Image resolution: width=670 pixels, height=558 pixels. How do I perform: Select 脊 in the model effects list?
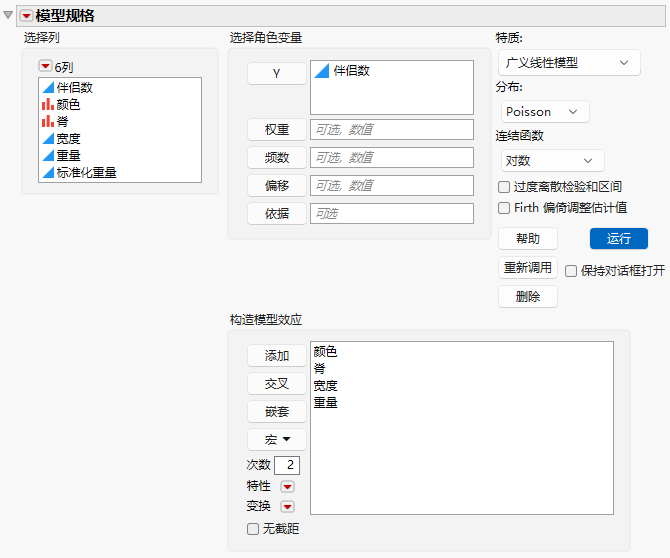(x=319, y=368)
